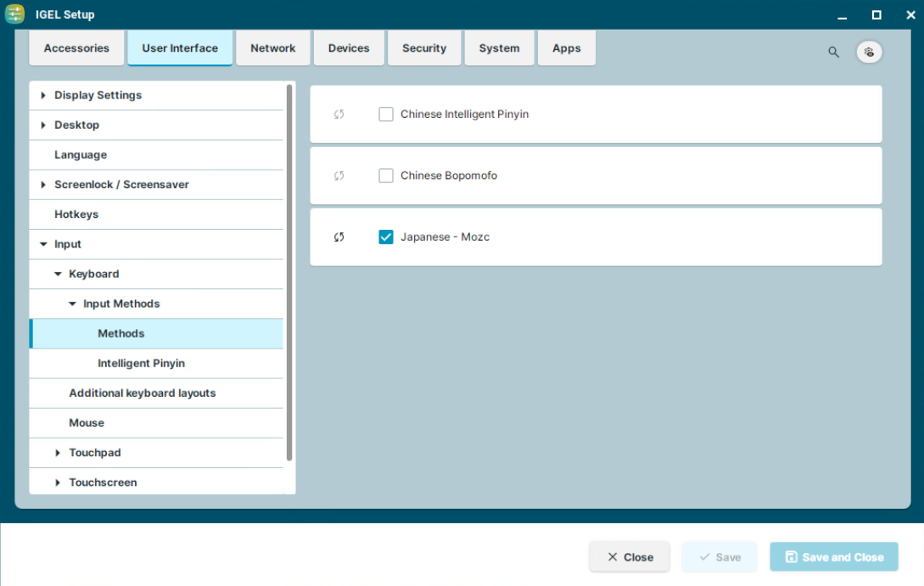Screen dimensions: 924x586
Task: Expand the Display Settings section
Action: 44,95
